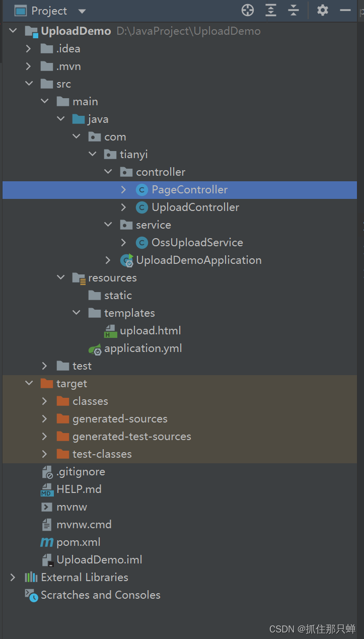Click the Scratches and Consoles icon

point(31,595)
